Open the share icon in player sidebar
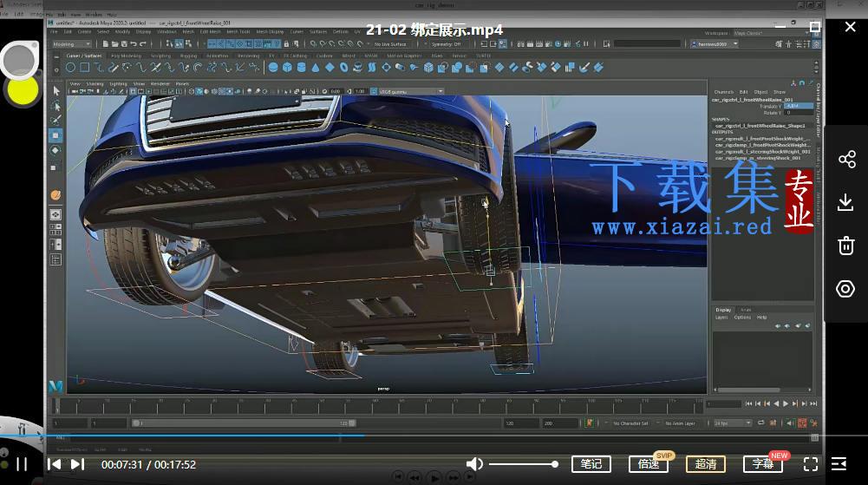Image resolution: width=868 pixels, height=485 pixels. coord(846,160)
